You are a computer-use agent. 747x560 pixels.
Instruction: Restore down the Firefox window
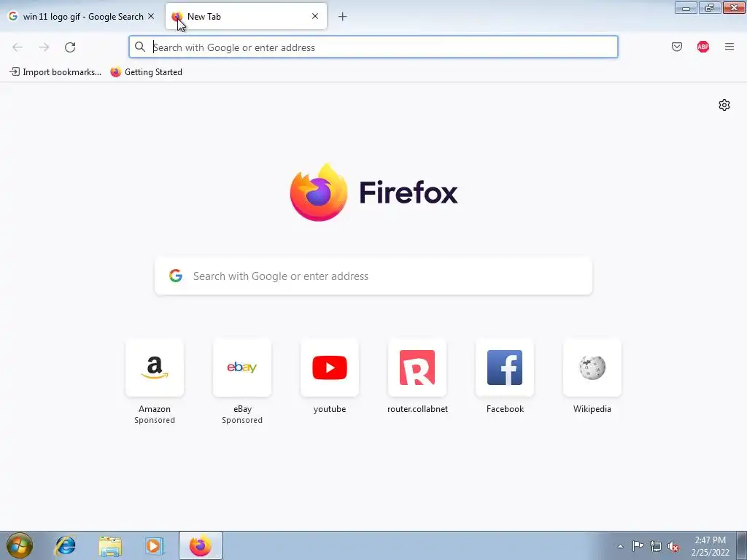tap(710, 7)
